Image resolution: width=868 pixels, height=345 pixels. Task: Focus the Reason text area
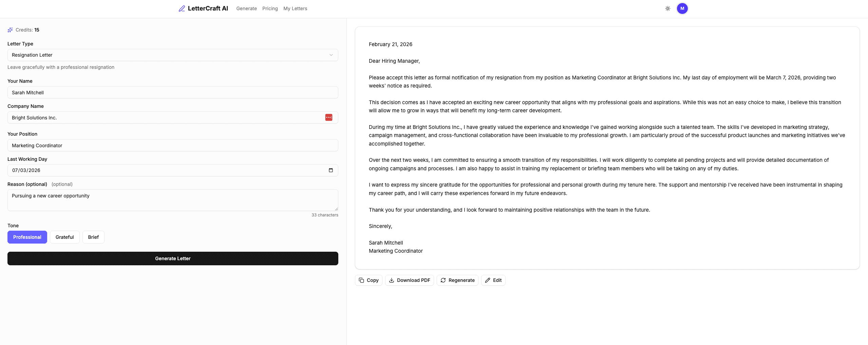tap(172, 200)
